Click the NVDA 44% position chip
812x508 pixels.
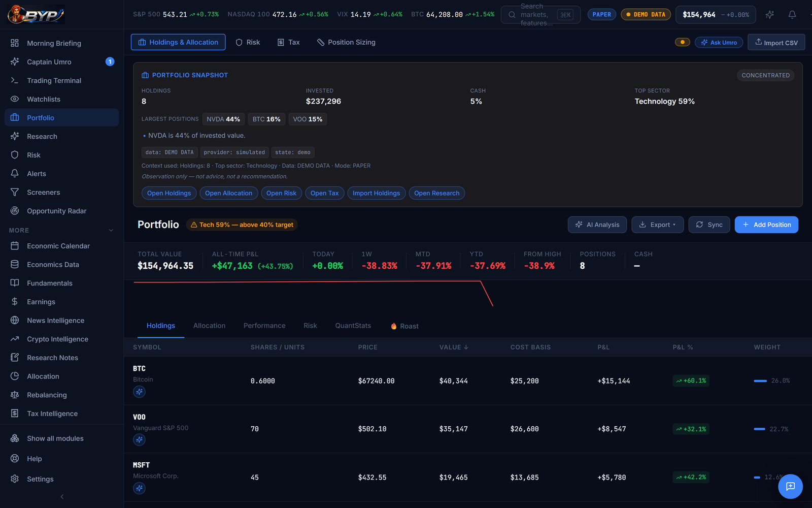click(223, 119)
